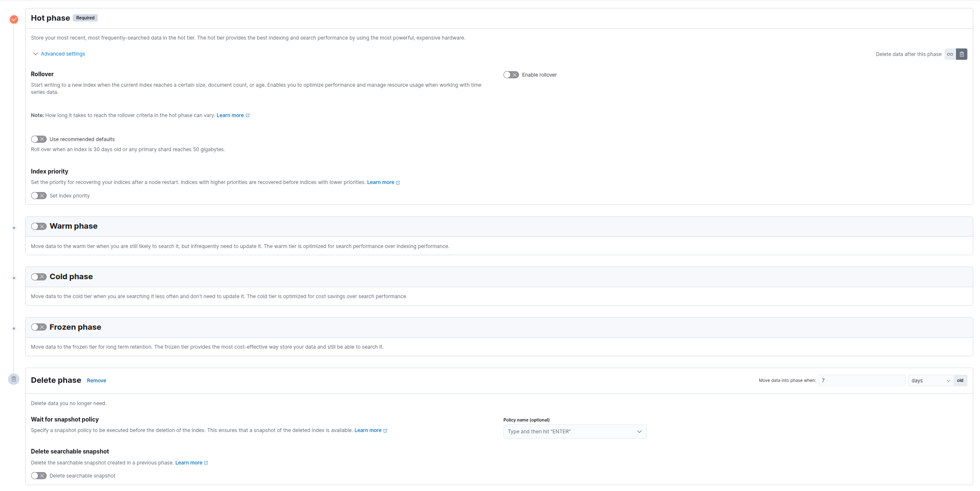Click the Hot phase checkmark timeline icon
The height and width of the screenshot is (491, 980).
point(14,19)
